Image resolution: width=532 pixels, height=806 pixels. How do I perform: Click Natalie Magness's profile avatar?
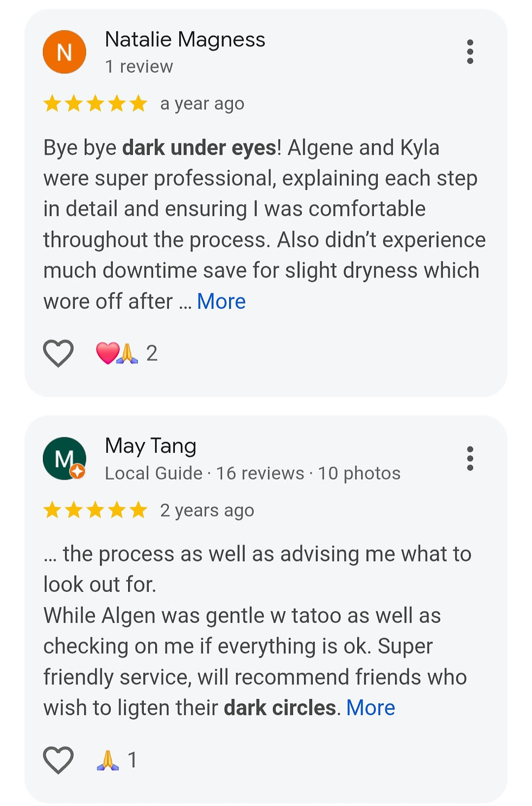tap(65, 52)
